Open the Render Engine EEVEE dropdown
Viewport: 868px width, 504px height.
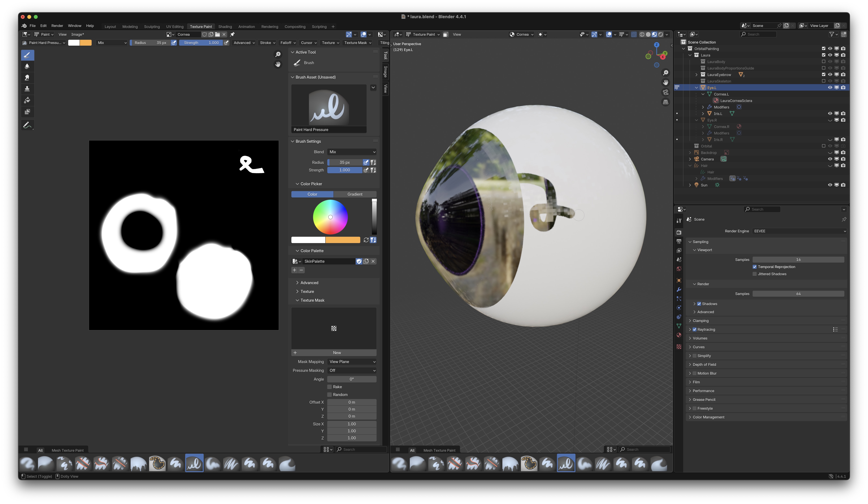click(799, 231)
